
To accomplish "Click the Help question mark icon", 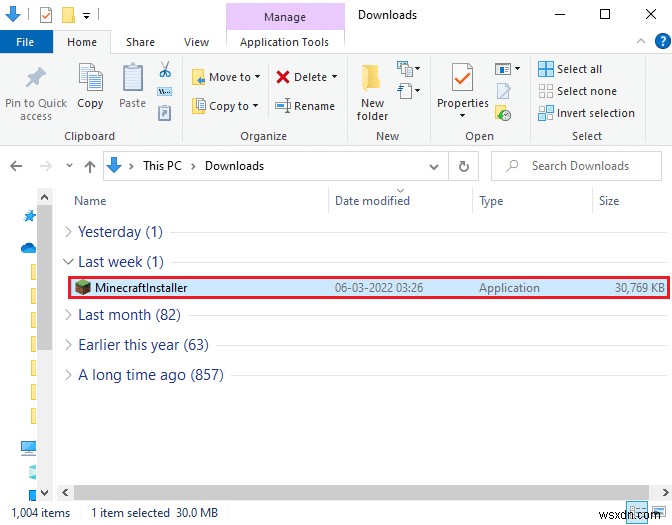I will pyautogui.click(x=663, y=42).
